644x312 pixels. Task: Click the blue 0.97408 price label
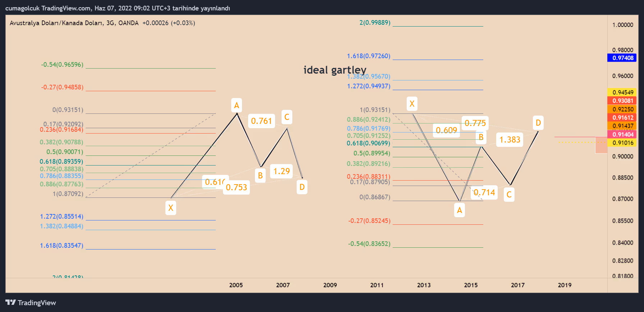point(622,58)
